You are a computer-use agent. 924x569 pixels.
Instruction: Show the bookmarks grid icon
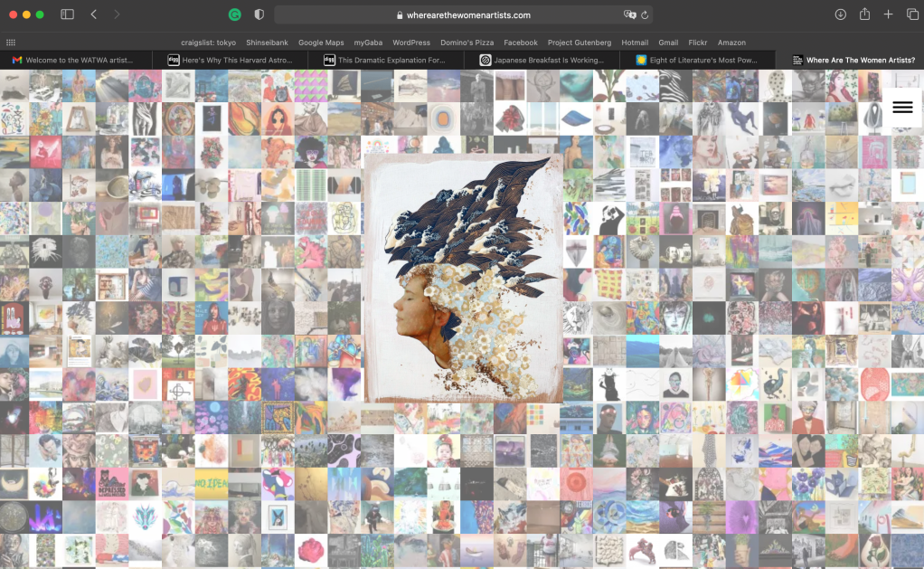11,43
